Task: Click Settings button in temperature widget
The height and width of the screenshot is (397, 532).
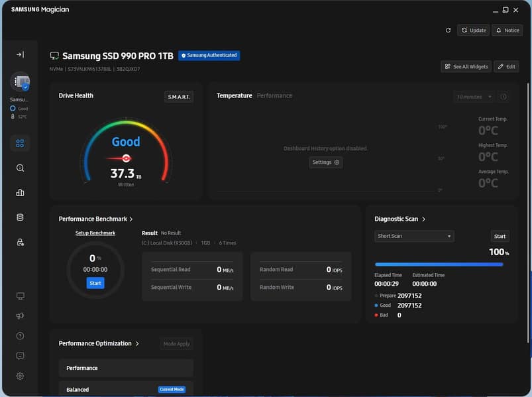Action: (x=325, y=162)
